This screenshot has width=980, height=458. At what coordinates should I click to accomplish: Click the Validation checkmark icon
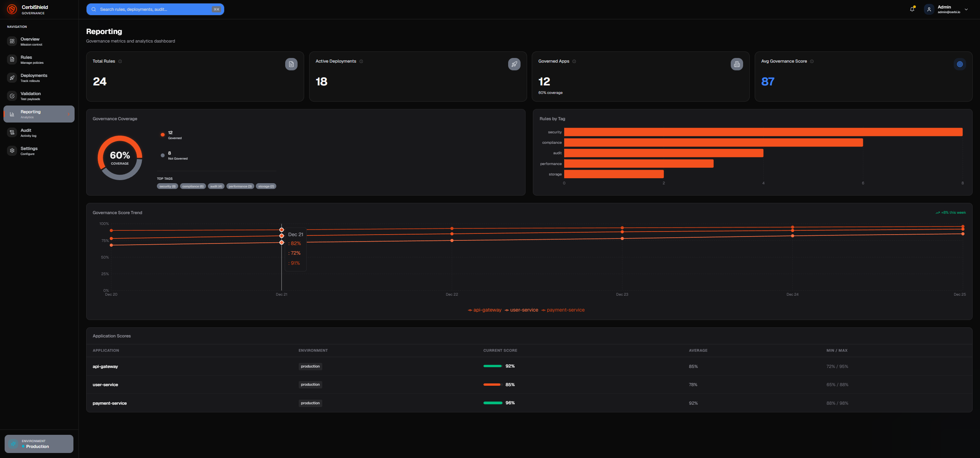click(x=12, y=95)
